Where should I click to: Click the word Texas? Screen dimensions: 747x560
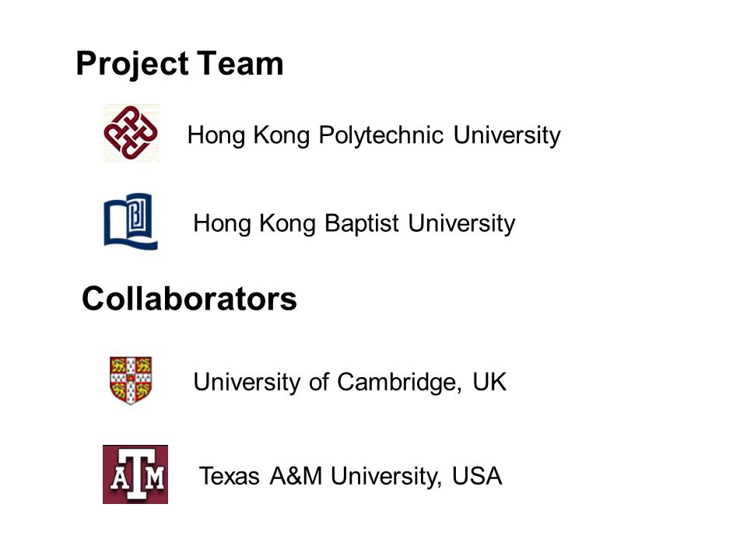pos(229,476)
